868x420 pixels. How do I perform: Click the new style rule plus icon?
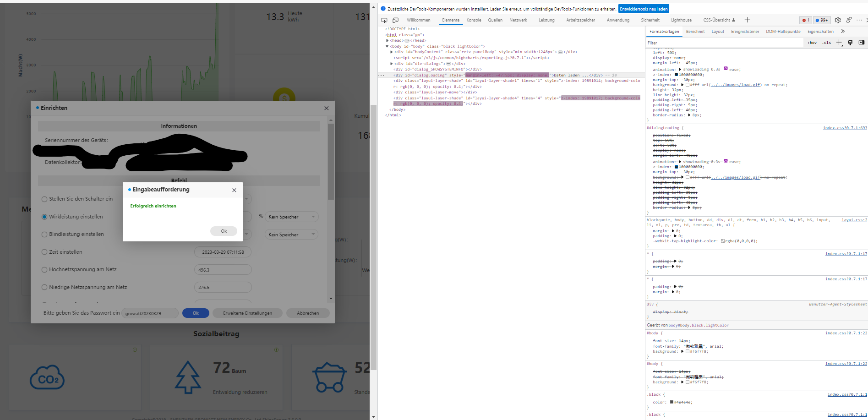[839, 43]
